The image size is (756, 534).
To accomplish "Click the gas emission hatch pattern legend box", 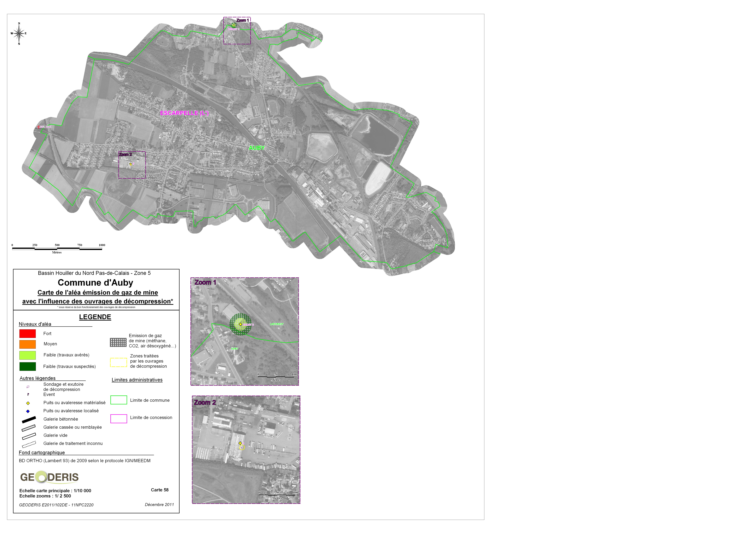I will [118, 342].
